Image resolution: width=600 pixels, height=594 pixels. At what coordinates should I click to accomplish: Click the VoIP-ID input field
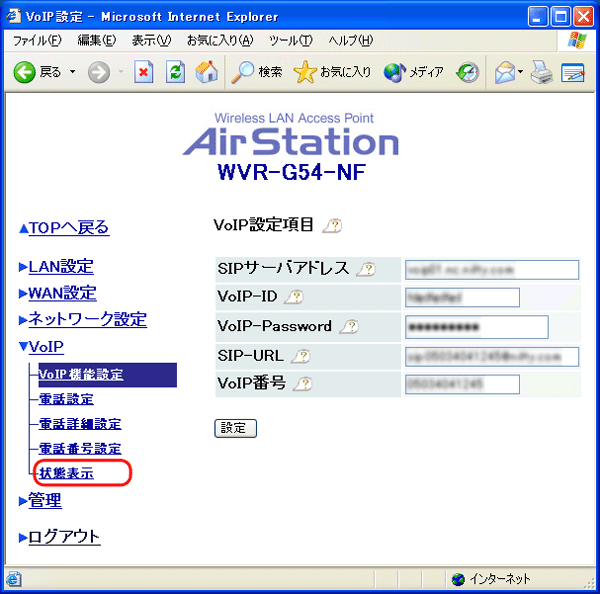coord(462,297)
